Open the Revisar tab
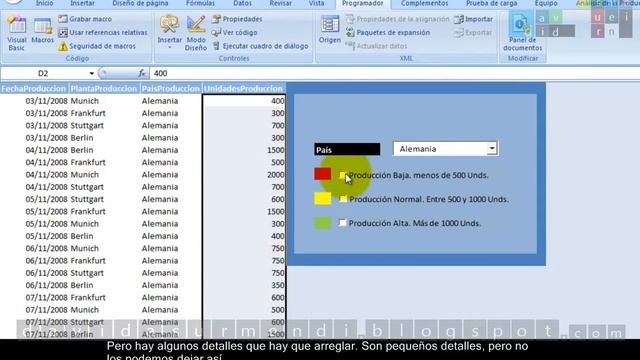Screen dimensions: 640x360 click(x=280, y=3)
